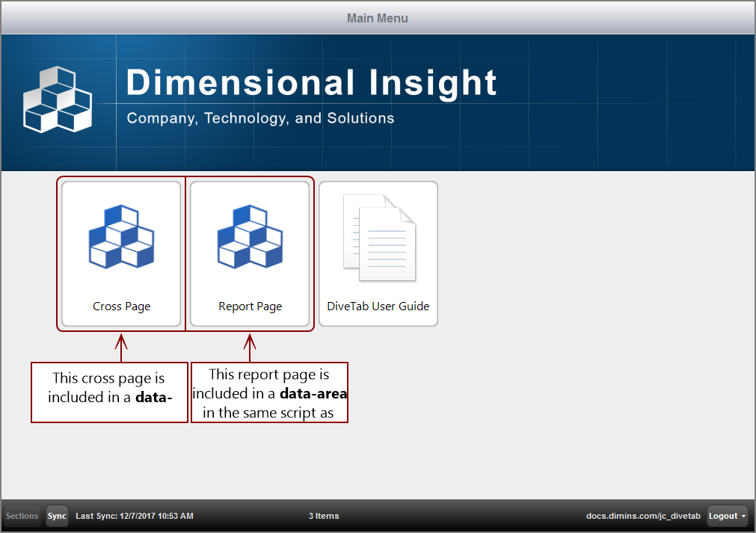Click the report page data-area callout box
This screenshot has height=533, width=756.
[269, 392]
